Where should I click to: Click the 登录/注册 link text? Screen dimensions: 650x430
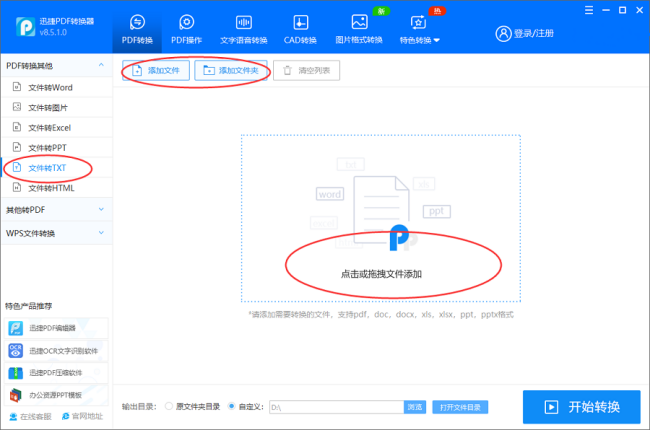point(534,34)
